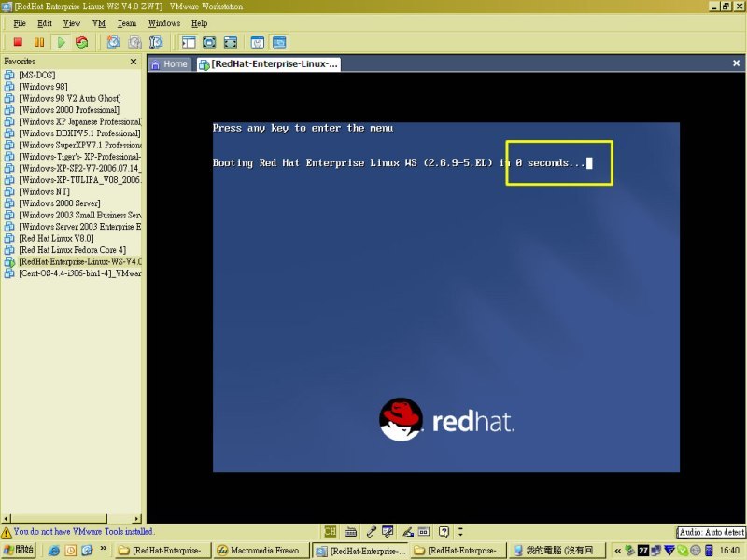Close the Favorites panel
The width and height of the screenshot is (747, 560).
134,62
